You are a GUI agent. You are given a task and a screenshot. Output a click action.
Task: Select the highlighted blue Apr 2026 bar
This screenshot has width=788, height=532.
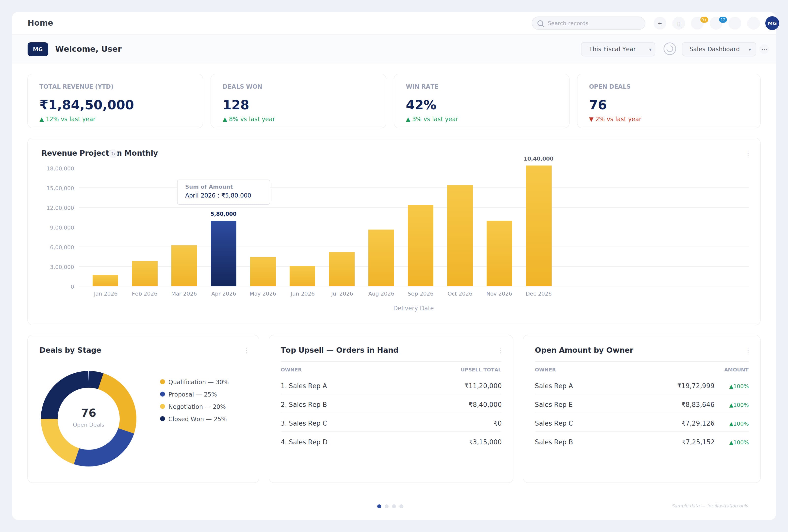pos(223,254)
